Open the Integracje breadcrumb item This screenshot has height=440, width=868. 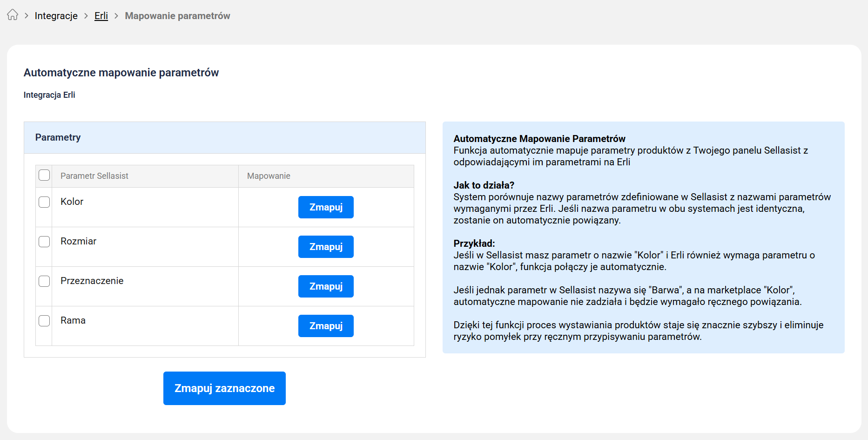pos(56,16)
